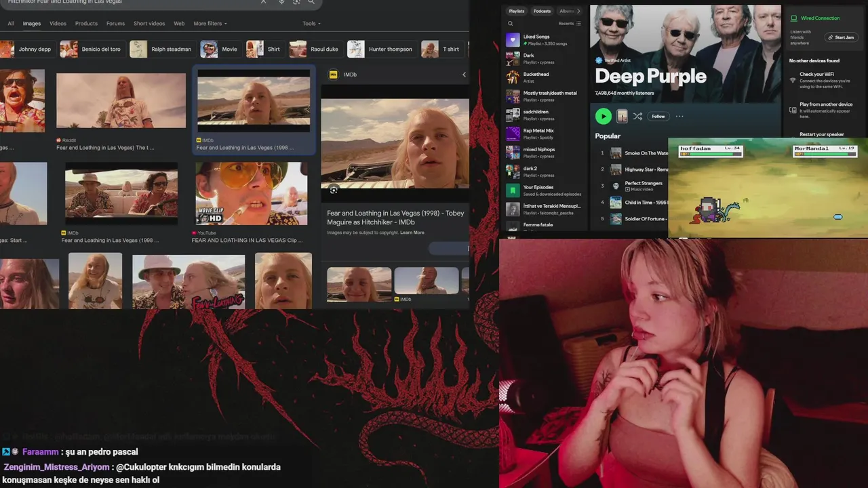Open the Fear and Loathing preview title link
Image resolution: width=868 pixels, height=488 pixels.
pos(395,217)
